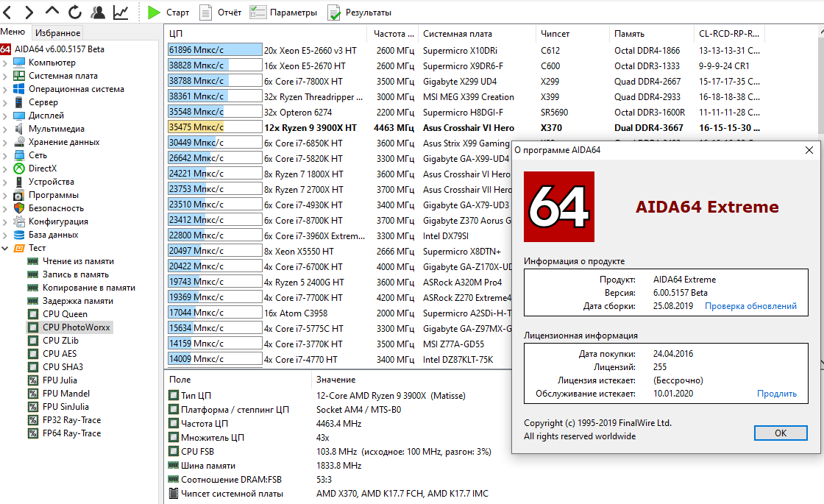The width and height of the screenshot is (824, 504).
Task: Expand the Сеть node
Action: 4,155
